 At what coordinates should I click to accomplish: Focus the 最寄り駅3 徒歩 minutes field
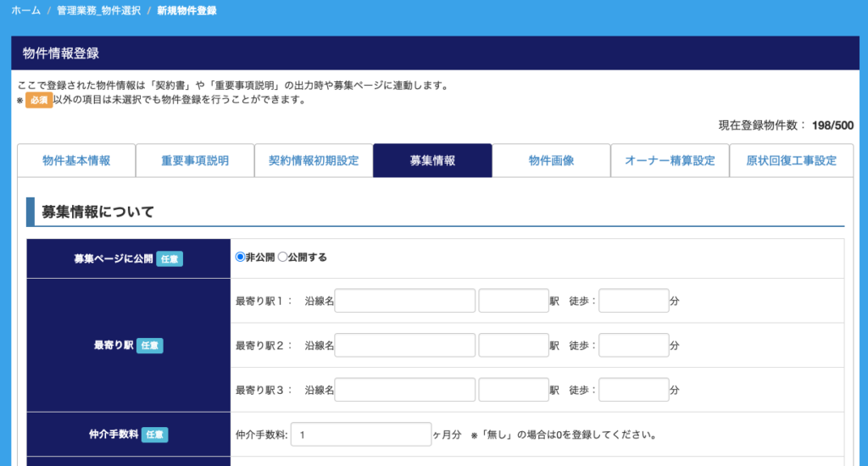(633, 390)
